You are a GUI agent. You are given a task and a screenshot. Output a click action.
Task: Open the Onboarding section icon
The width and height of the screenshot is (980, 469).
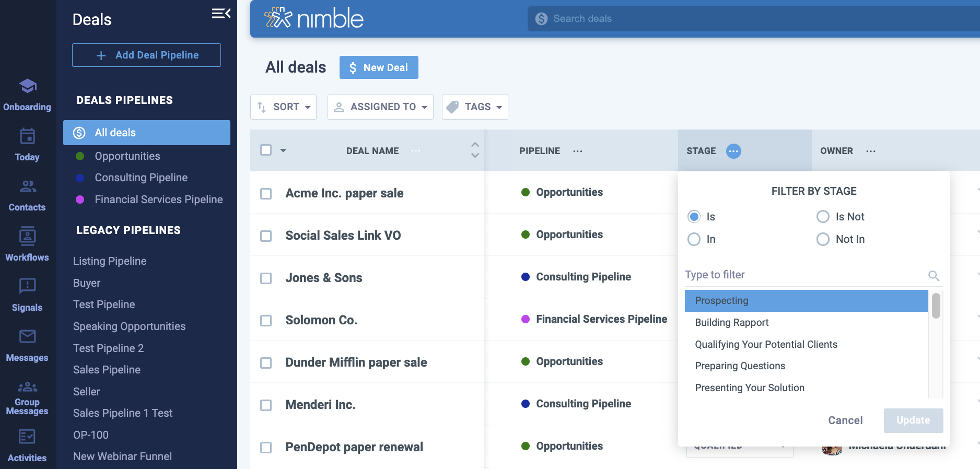(x=27, y=87)
